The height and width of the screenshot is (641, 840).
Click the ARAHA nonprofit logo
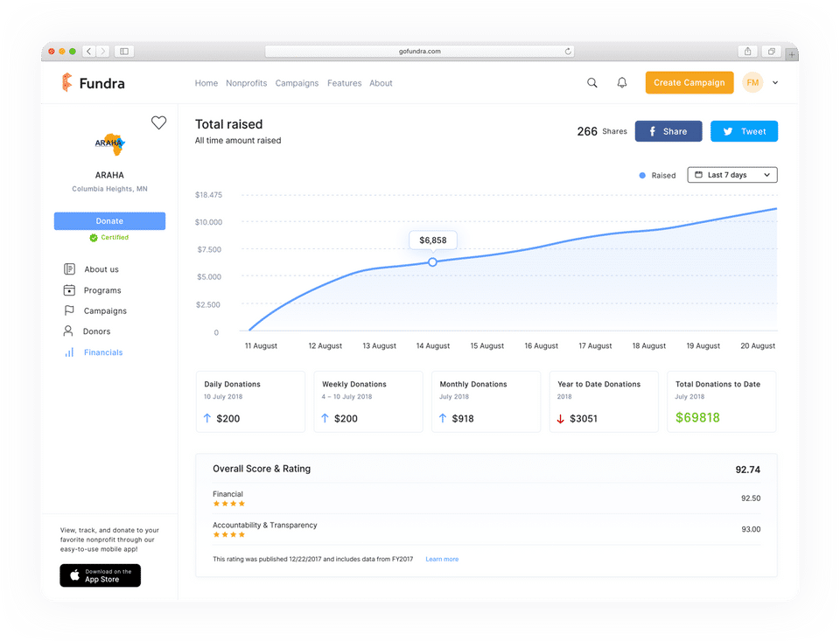click(x=109, y=143)
